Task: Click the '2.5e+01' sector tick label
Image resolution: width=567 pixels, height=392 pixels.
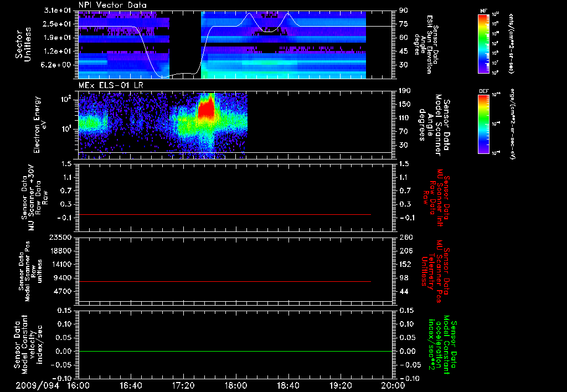Action: [57, 24]
